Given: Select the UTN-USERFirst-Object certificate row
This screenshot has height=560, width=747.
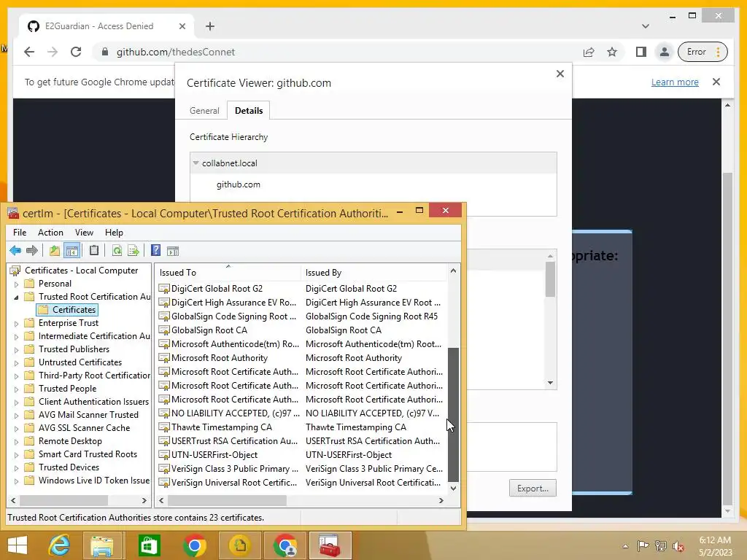Looking at the screenshot, I should (302, 455).
